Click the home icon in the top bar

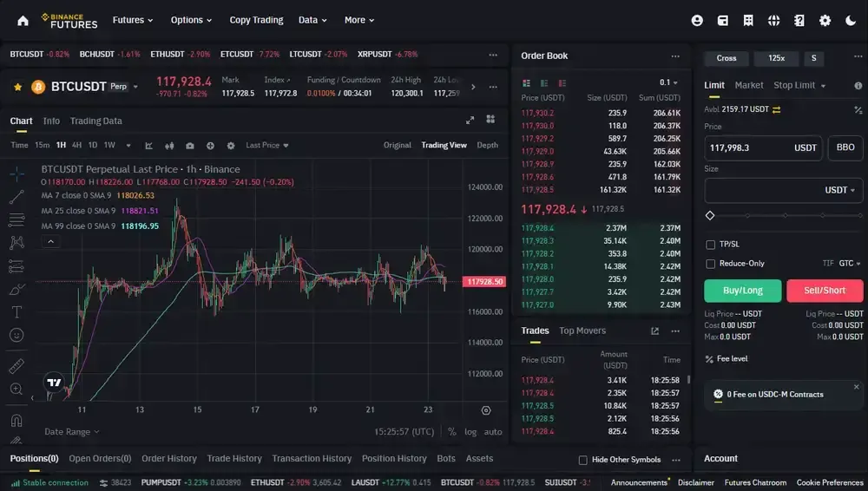pyautogui.click(x=23, y=21)
